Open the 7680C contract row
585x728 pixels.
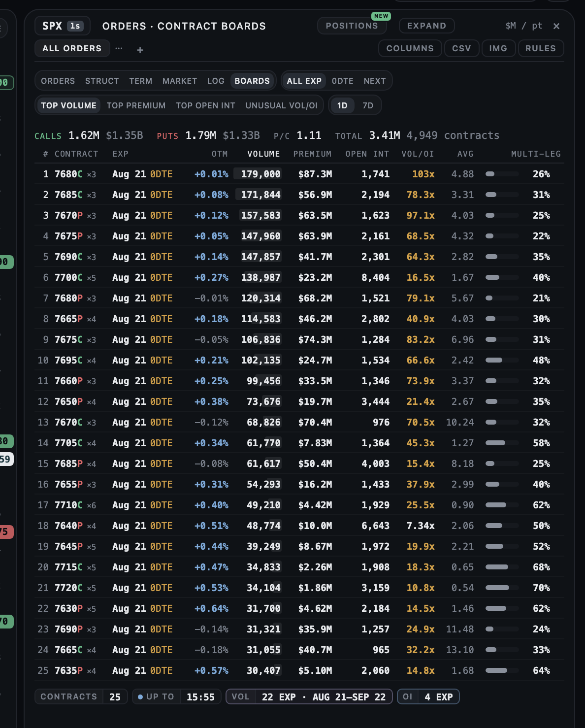tap(299, 174)
